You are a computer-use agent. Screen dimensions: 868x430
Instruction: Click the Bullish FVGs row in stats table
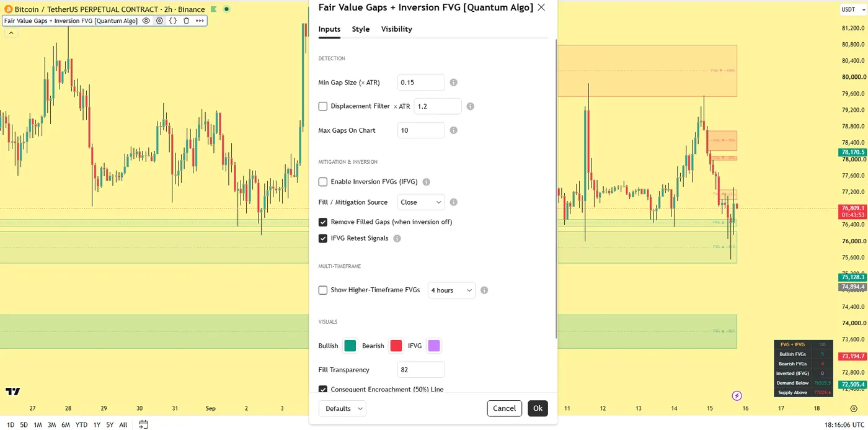pyautogui.click(x=804, y=354)
